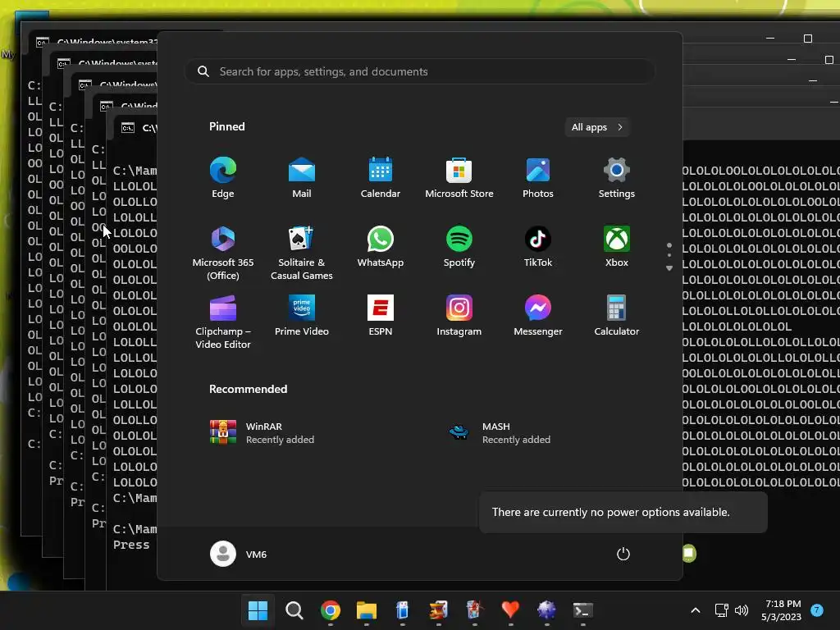Open the Xbox app
840x630 pixels.
pos(617,247)
